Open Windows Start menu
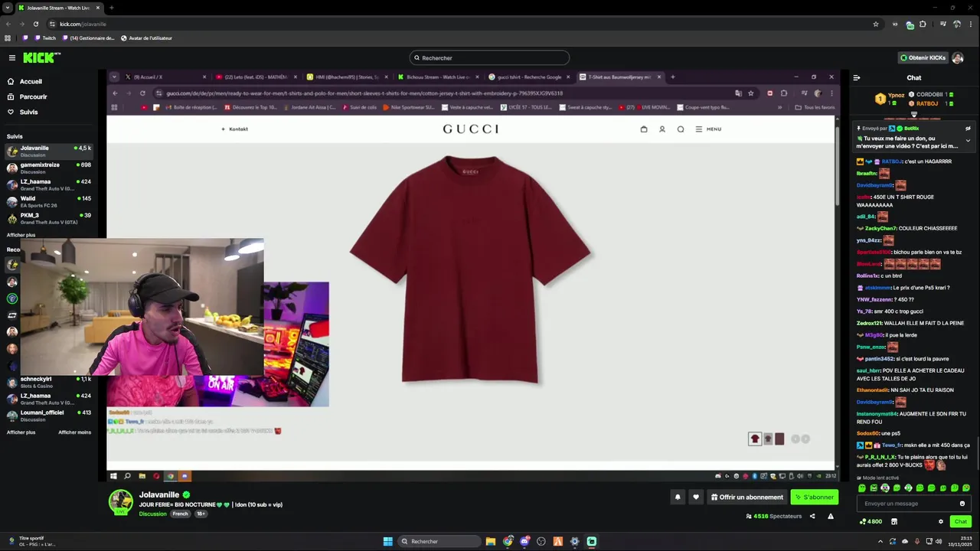980x551 pixels. click(x=388, y=541)
